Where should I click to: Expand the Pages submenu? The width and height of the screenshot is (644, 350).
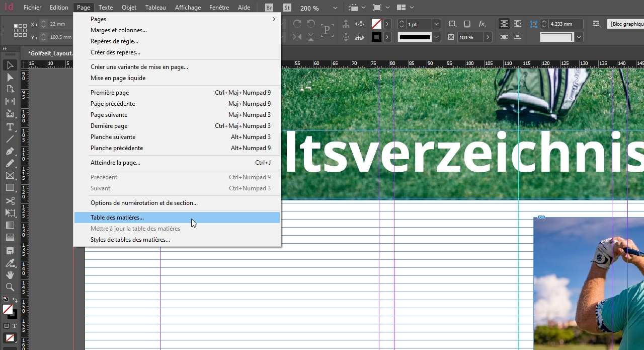(x=177, y=19)
